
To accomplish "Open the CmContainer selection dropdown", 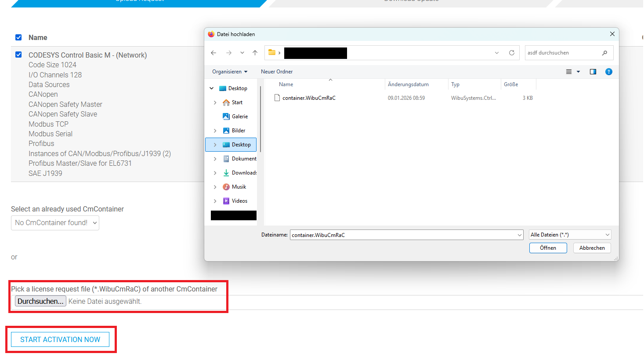I will 55,223.
